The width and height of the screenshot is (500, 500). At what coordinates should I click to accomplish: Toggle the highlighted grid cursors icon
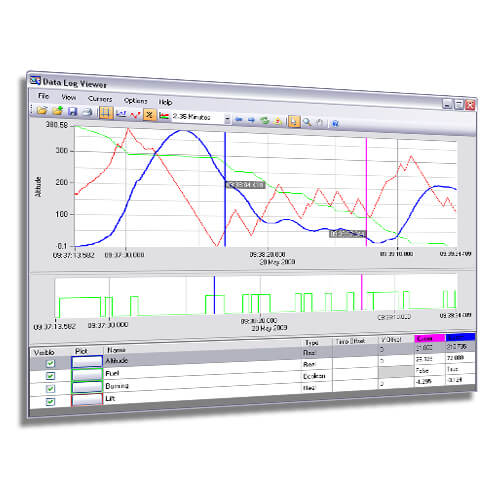(x=106, y=113)
